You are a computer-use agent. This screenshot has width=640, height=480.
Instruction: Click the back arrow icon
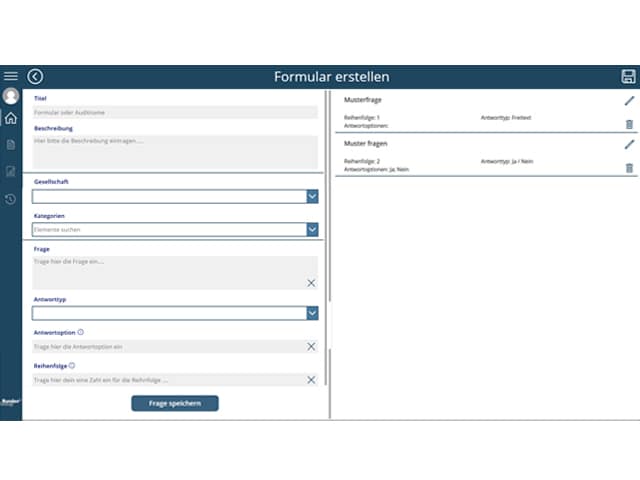pos(36,76)
